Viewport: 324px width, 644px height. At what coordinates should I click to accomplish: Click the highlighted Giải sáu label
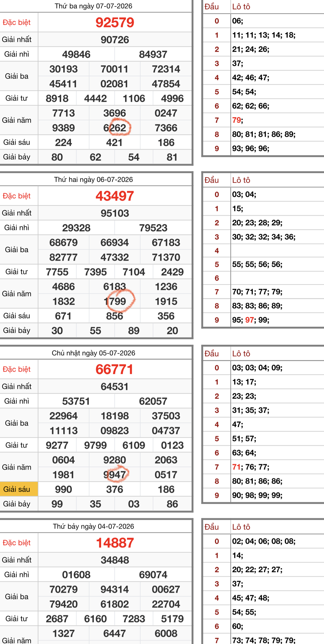17,489
